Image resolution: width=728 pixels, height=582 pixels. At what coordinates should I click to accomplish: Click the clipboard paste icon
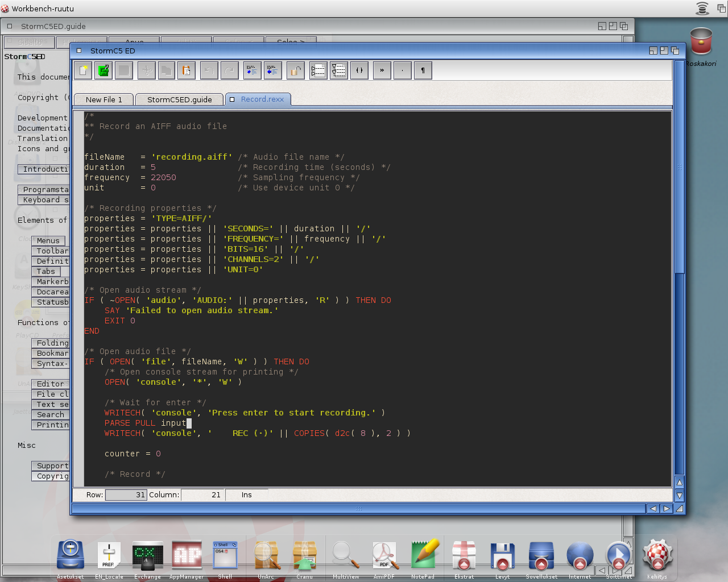187,70
